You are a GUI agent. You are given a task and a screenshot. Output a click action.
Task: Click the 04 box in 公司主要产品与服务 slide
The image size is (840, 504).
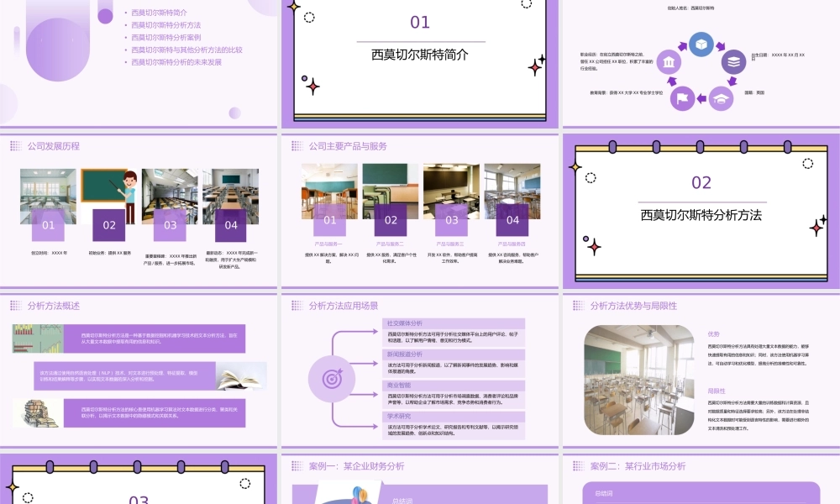[x=512, y=219]
